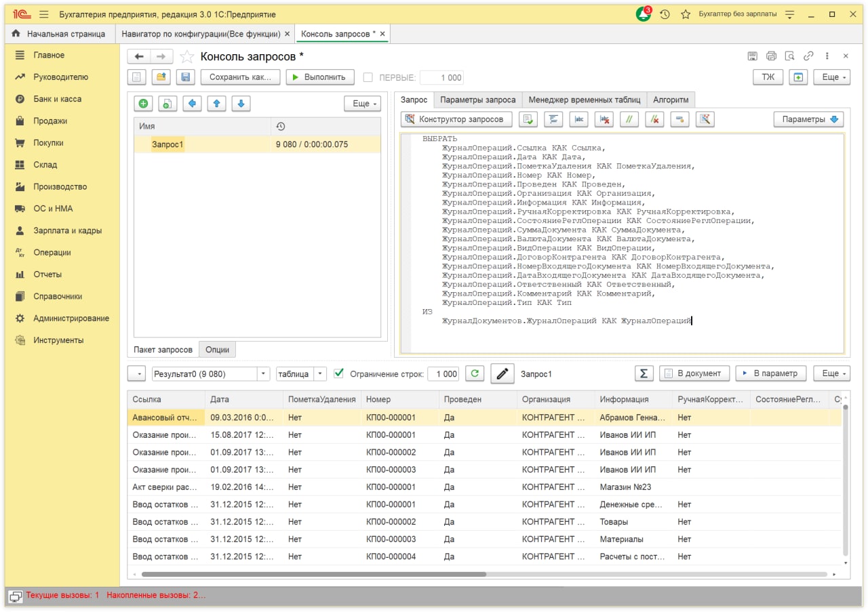The image size is (868, 612).
Task: Open Параметры dropdown button
Action: [x=808, y=119]
